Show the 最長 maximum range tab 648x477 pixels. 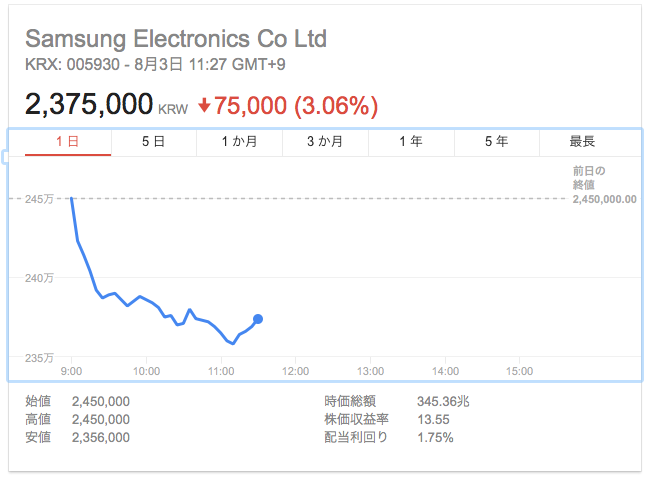coord(582,142)
